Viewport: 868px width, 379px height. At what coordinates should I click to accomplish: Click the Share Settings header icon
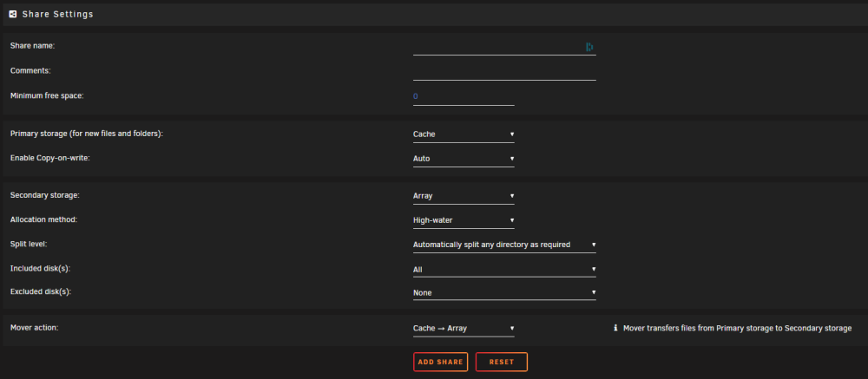tap(13, 15)
